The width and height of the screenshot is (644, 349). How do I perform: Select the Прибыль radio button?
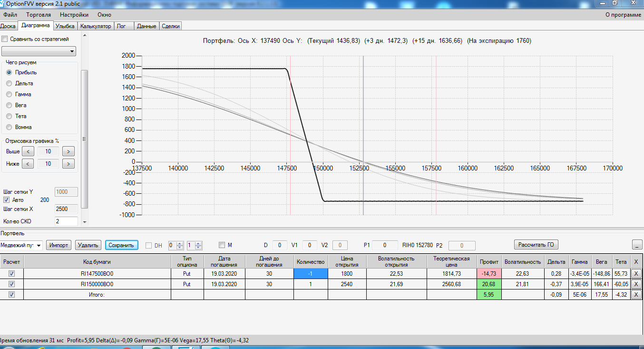[x=9, y=72]
